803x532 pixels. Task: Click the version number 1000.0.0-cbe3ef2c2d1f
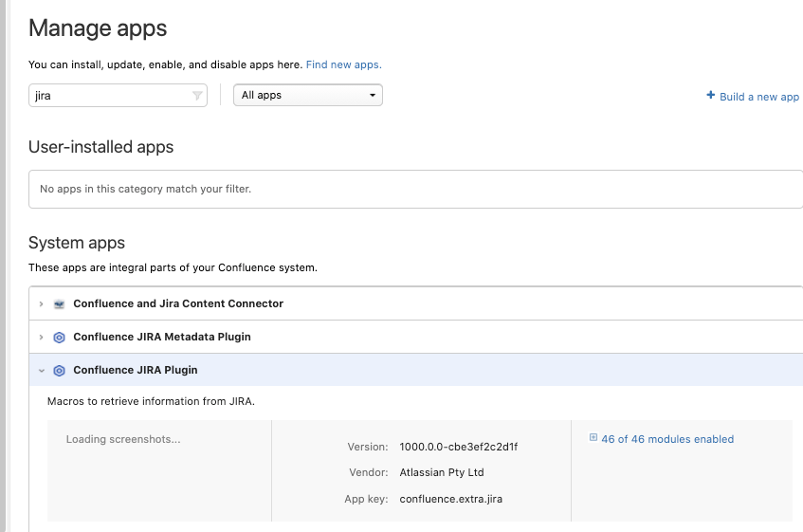click(459, 447)
